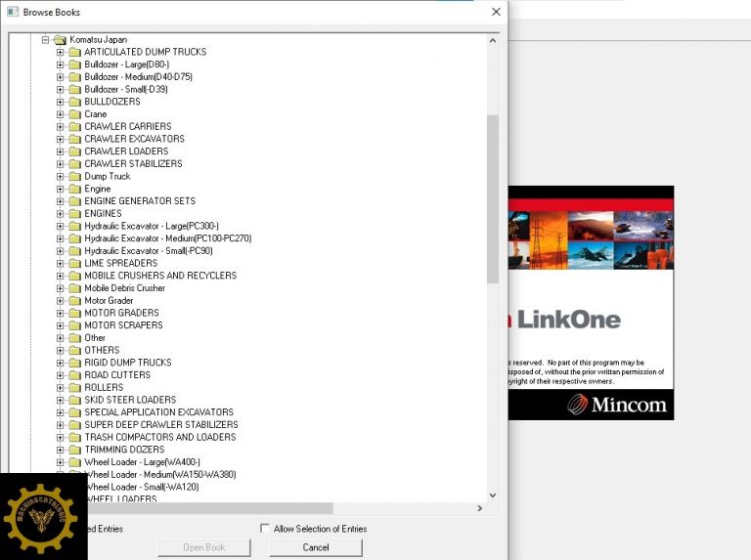Click vertical scrollbar down arrow
The width and height of the screenshot is (751, 560).
tap(493, 495)
